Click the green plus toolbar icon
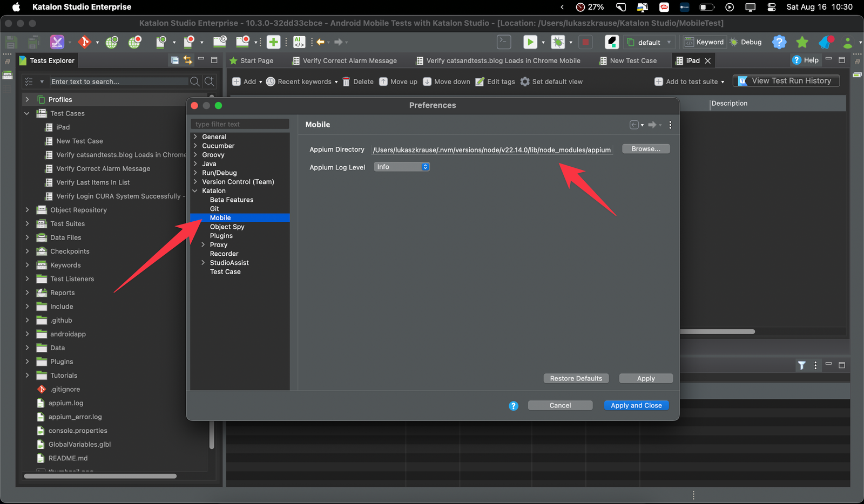Image resolution: width=864 pixels, height=504 pixels. pos(274,42)
